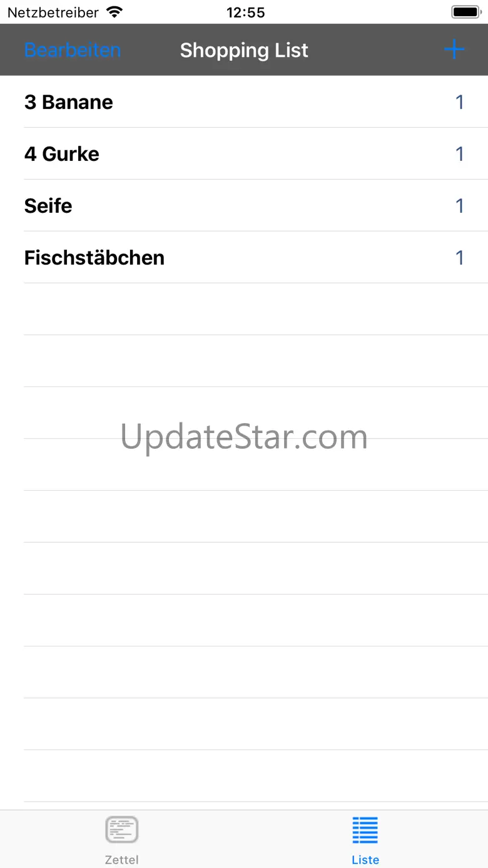Select the Liste tab icon

tap(365, 830)
